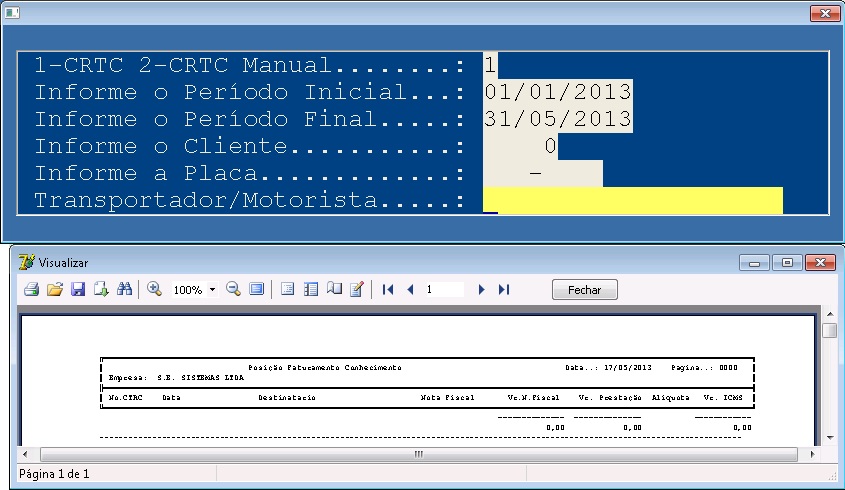
Task: Go to the previous report page
Action: click(x=410, y=289)
